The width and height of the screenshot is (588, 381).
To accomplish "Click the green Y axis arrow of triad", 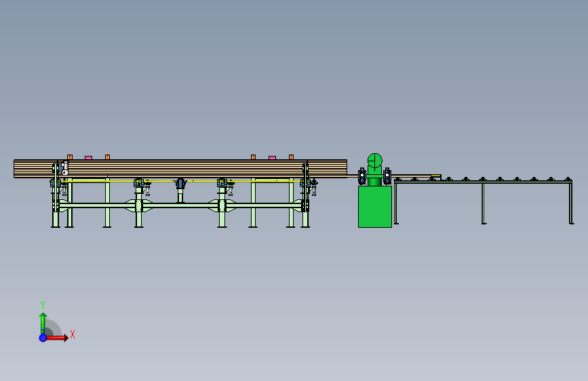I will (x=43, y=323).
